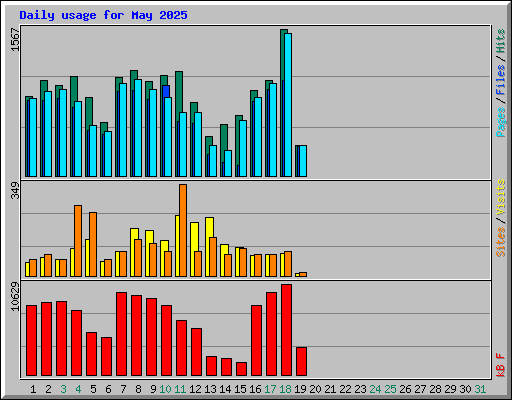Click the tallest orange Sites bar on day 11

183,230
